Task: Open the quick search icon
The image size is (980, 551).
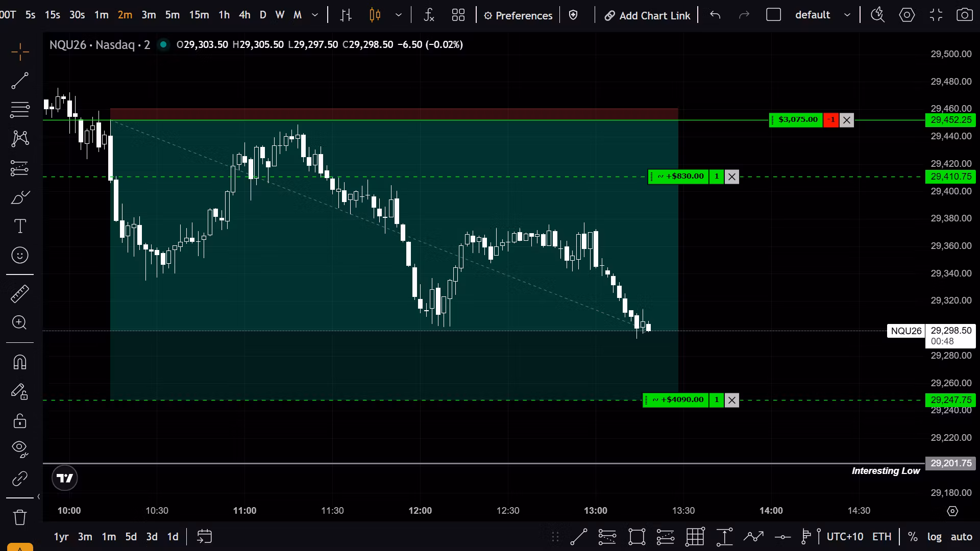Action: pos(877,15)
